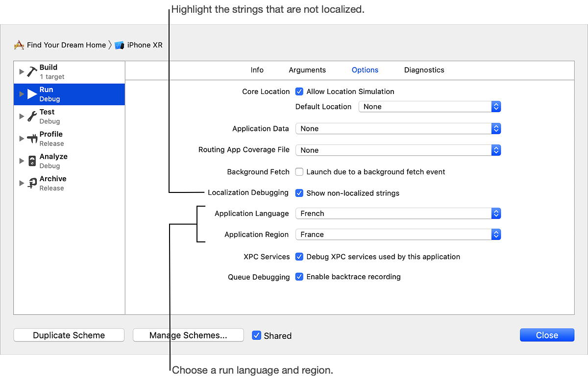Select the Analyze action row label

click(53, 157)
